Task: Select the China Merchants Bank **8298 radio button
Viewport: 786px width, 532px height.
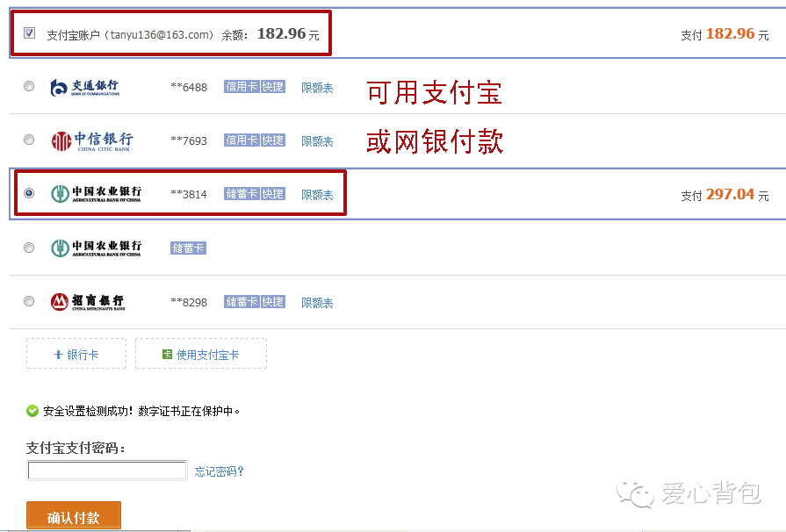Action: (x=29, y=301)
